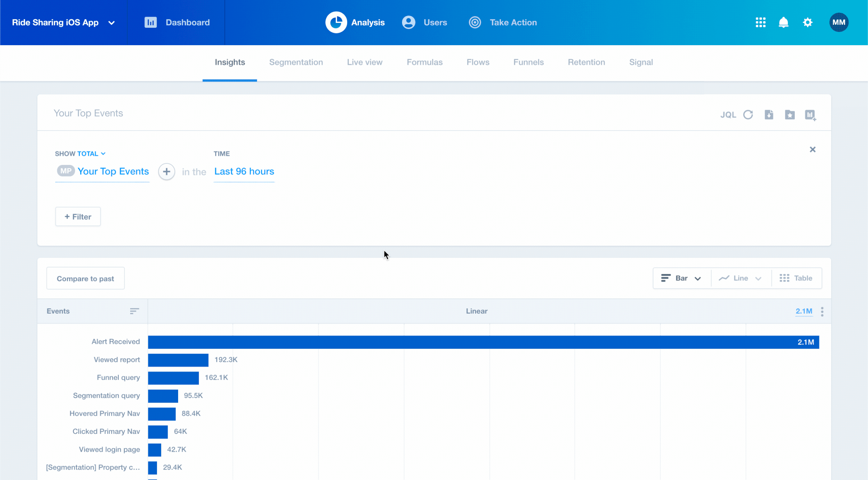This screenshot has width=868, height=480.
Task: Open chart options three-dot menu
Action: pyautogui.click(x=822, y=311)
